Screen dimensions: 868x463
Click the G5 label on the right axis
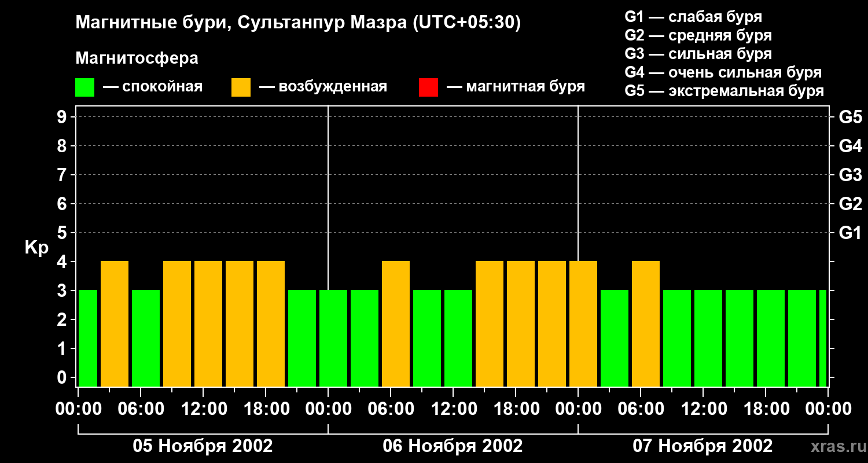coord(850,117)
